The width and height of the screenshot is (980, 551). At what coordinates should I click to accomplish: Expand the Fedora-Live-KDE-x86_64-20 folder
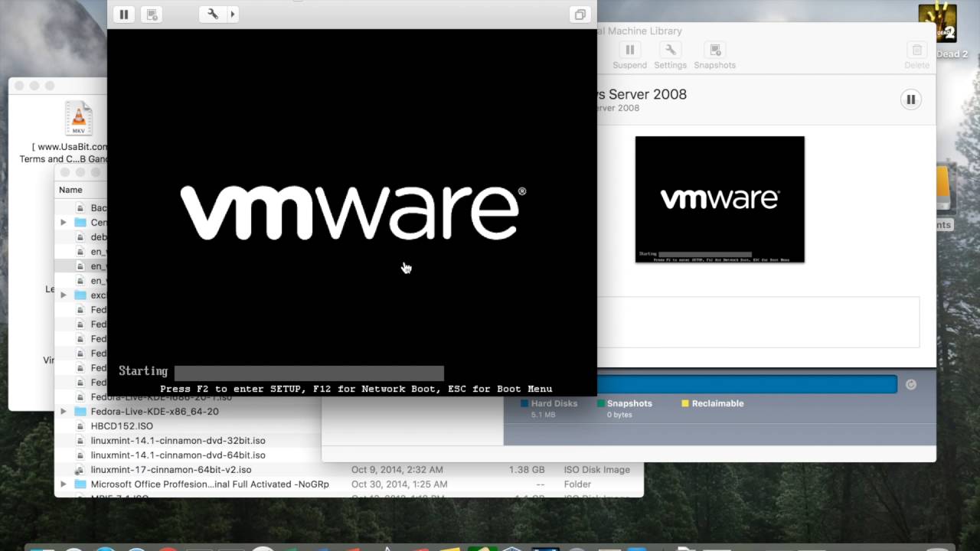pyautogui.click(x=64, y=412)
